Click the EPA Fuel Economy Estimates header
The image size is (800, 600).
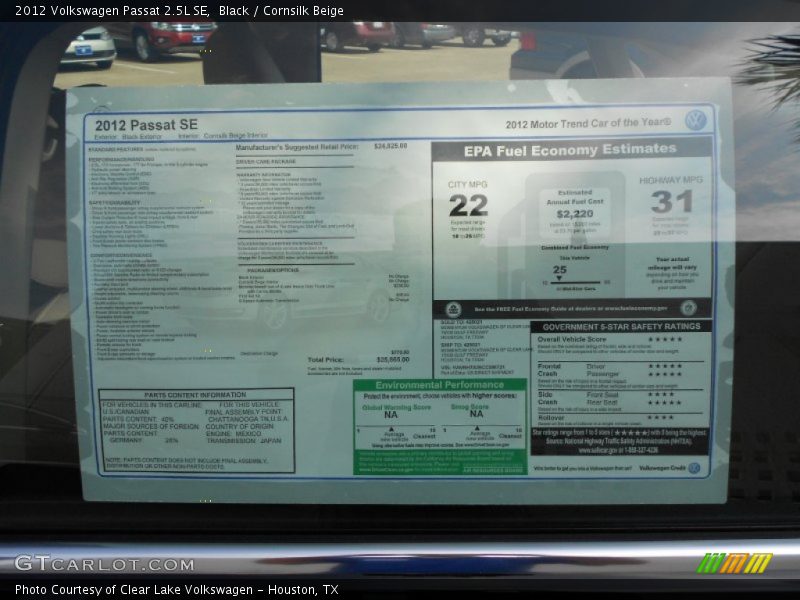pyautogui.click(x=570, y=150)
